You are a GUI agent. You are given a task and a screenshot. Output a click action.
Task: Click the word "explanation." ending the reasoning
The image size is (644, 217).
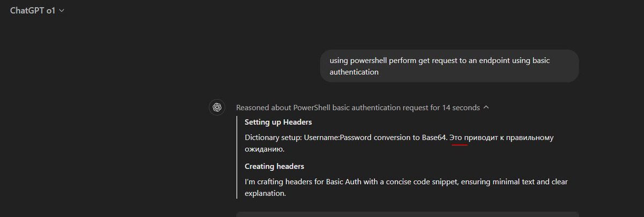[x=265, y=193]
